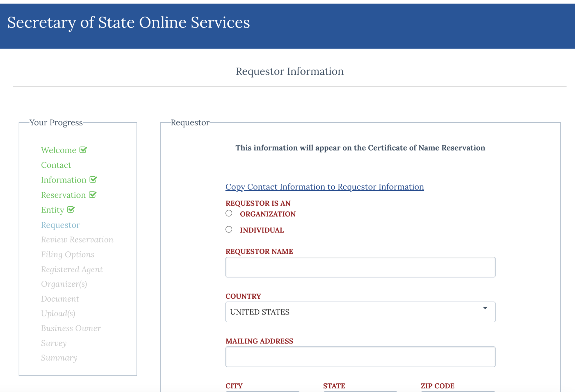Select the Organization radio button

(229, 213)
